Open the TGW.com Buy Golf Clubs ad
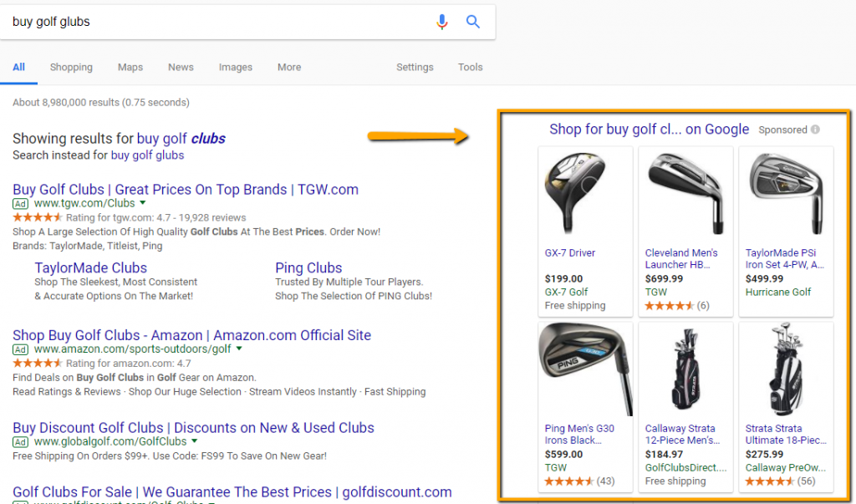The image size is (856, 504). point(186,190)
